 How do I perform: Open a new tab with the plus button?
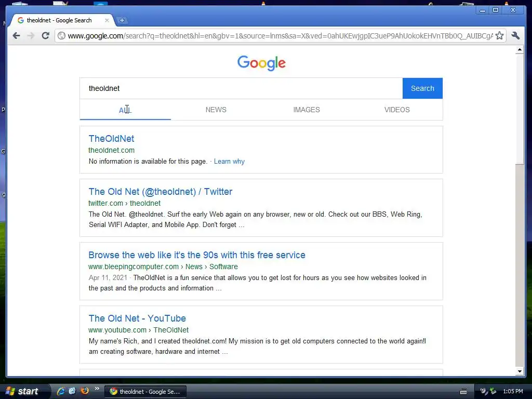click(x=122, y=20)
